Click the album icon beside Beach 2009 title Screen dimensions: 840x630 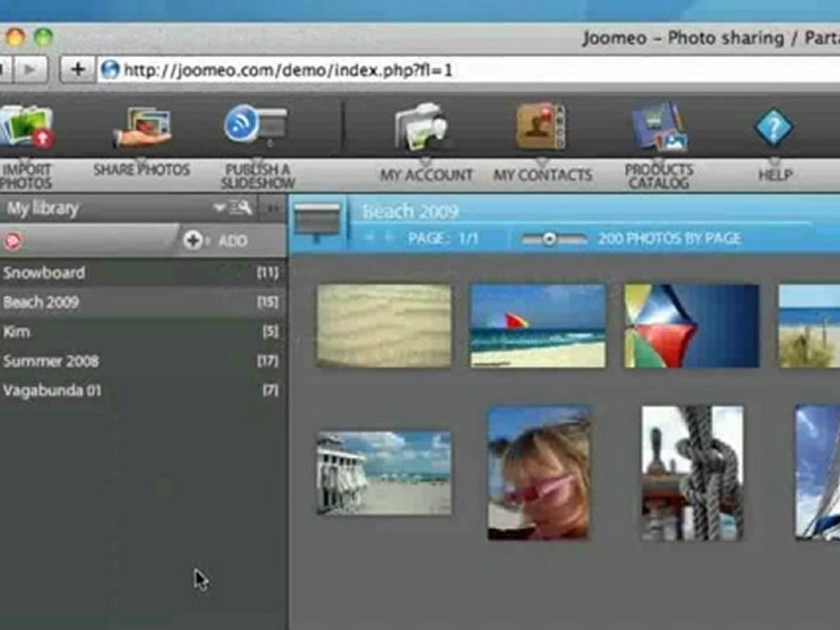(317, 221)
